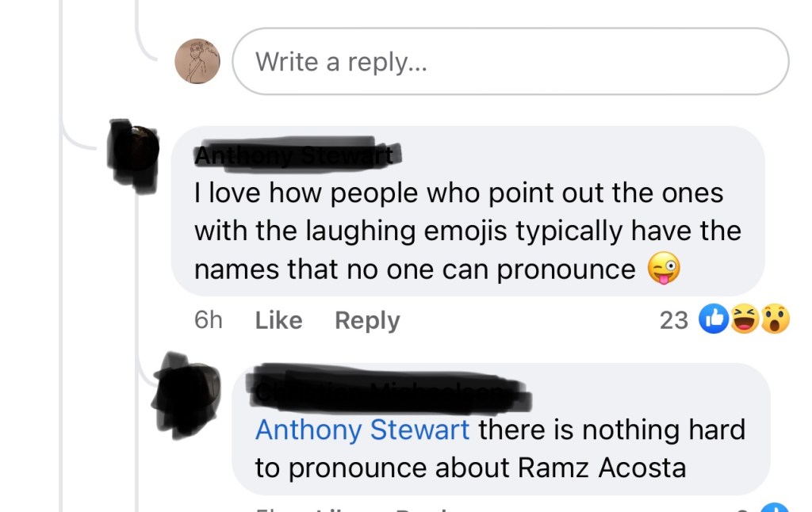Click the wow face reaction icon
The image size is (812, 512).
(774, 319)
